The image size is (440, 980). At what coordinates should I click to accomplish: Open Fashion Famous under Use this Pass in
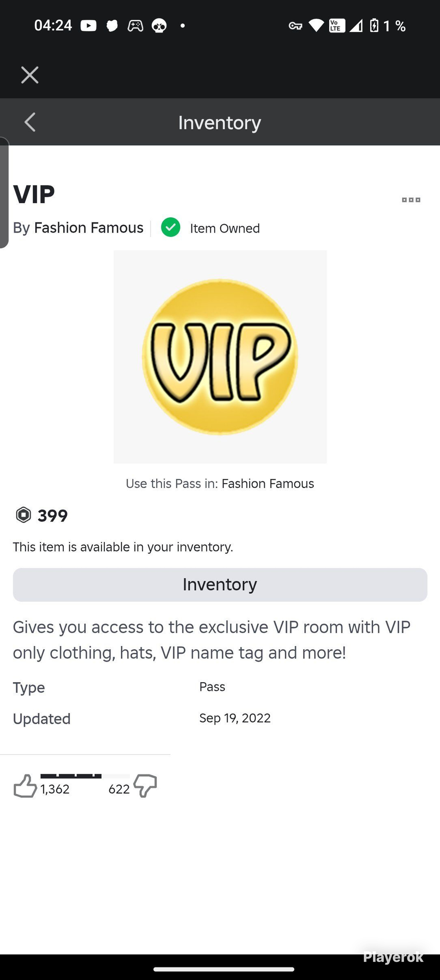268,484
